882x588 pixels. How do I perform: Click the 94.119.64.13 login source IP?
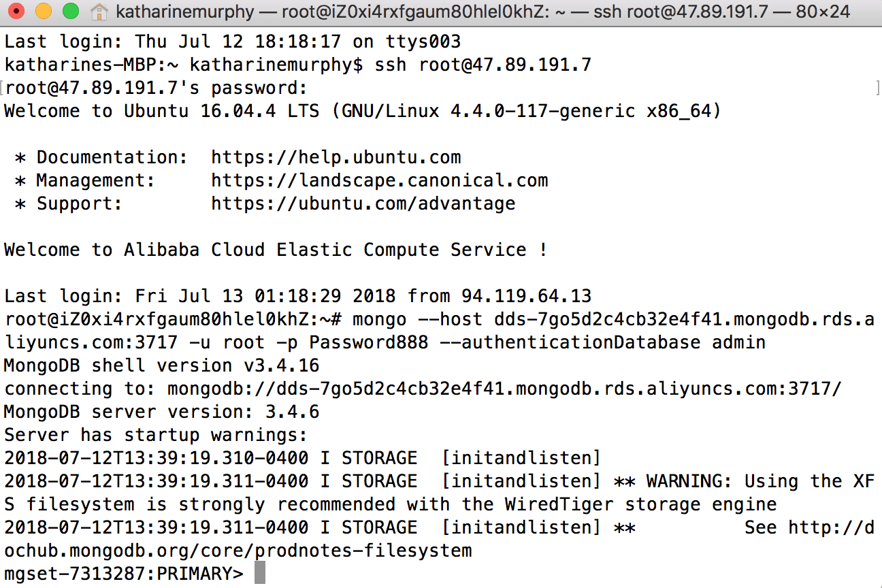pos(527,296)
